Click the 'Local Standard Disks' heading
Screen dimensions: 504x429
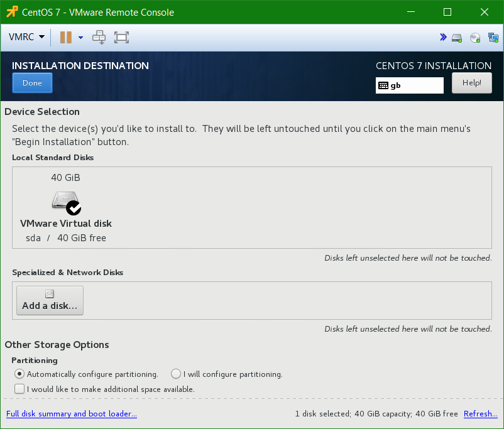[x=53, y=158]
